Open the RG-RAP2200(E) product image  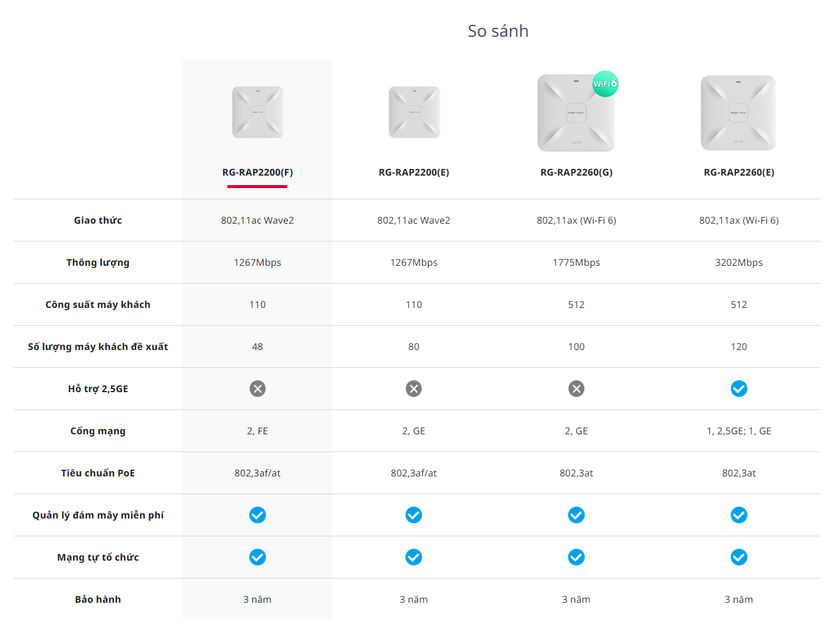pos(414,112)
